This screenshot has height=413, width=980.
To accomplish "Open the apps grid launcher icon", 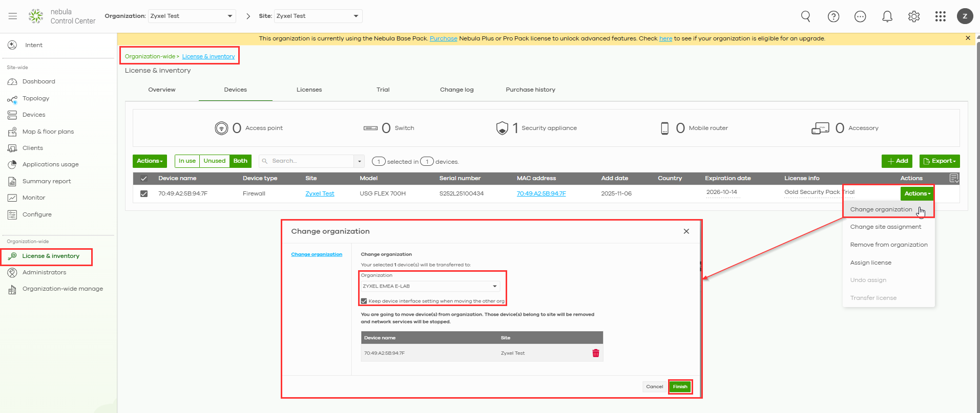I will coord(941,16).
